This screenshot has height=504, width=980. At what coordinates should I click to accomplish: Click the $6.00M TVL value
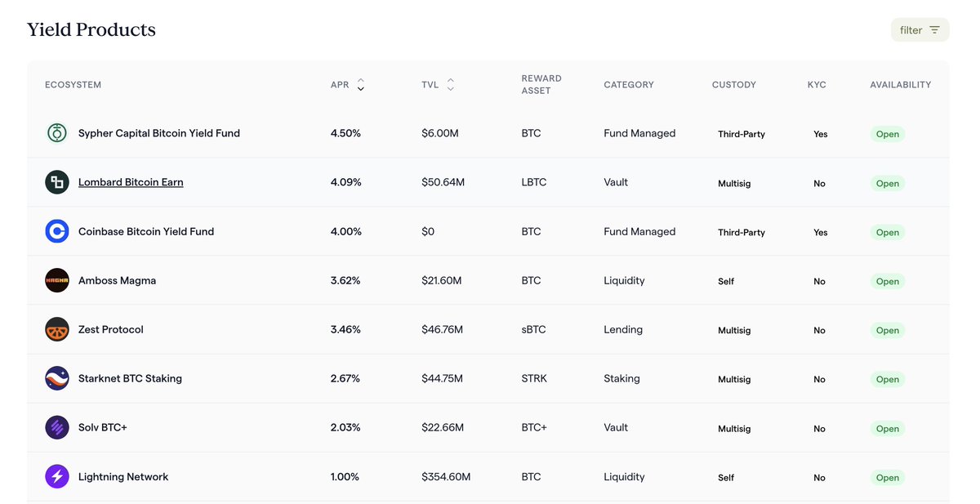(440, 133)
